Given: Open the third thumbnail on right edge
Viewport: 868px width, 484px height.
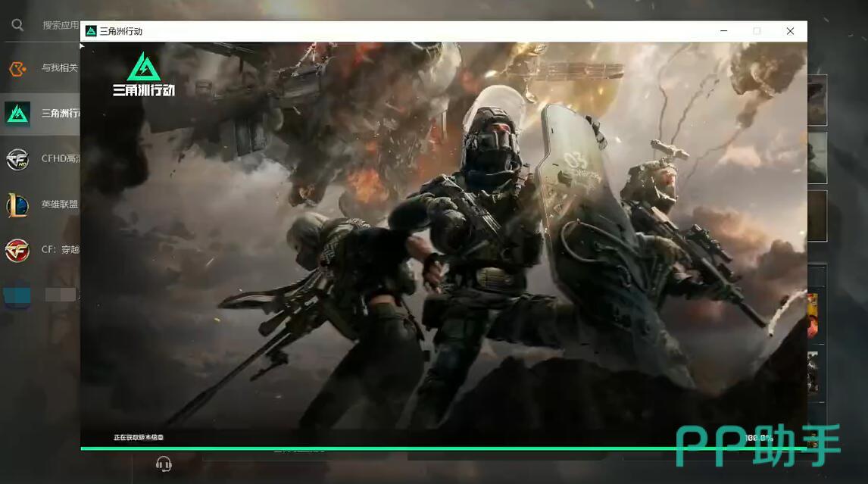Looking at the screenshot, I should click(x=816, y=216).
